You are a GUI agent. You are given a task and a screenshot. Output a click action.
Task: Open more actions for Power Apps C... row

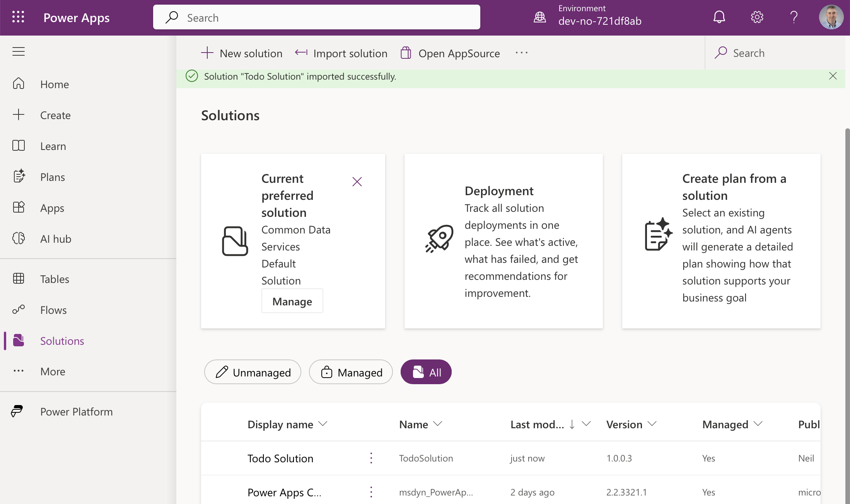(371, 492)
